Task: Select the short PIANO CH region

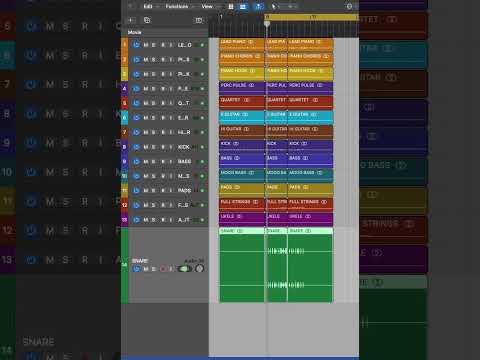Action: pyautogui.click(x=276, y=59)
